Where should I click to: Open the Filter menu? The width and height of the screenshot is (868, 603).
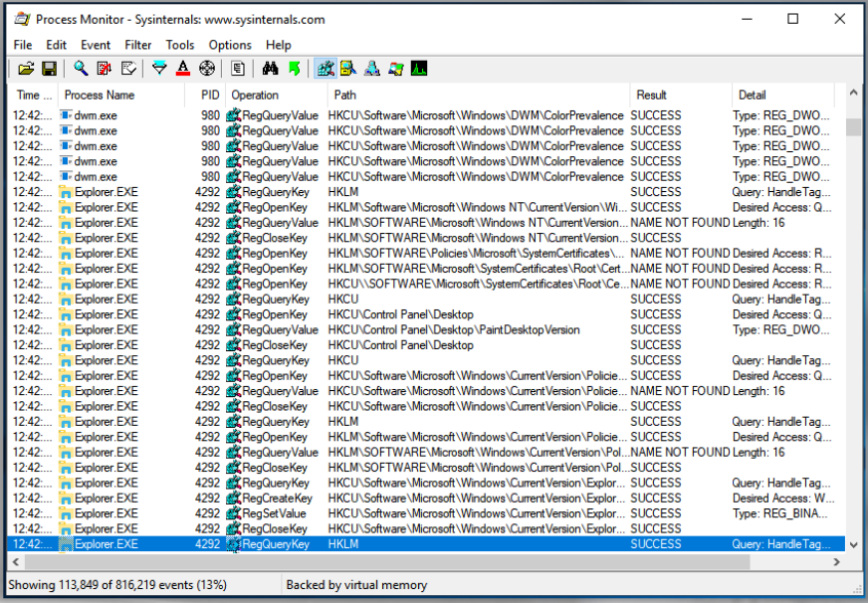(x=137, y=45)
